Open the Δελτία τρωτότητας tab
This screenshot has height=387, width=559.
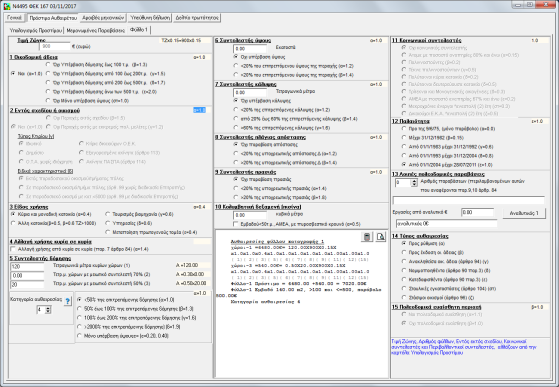[197, 17]
